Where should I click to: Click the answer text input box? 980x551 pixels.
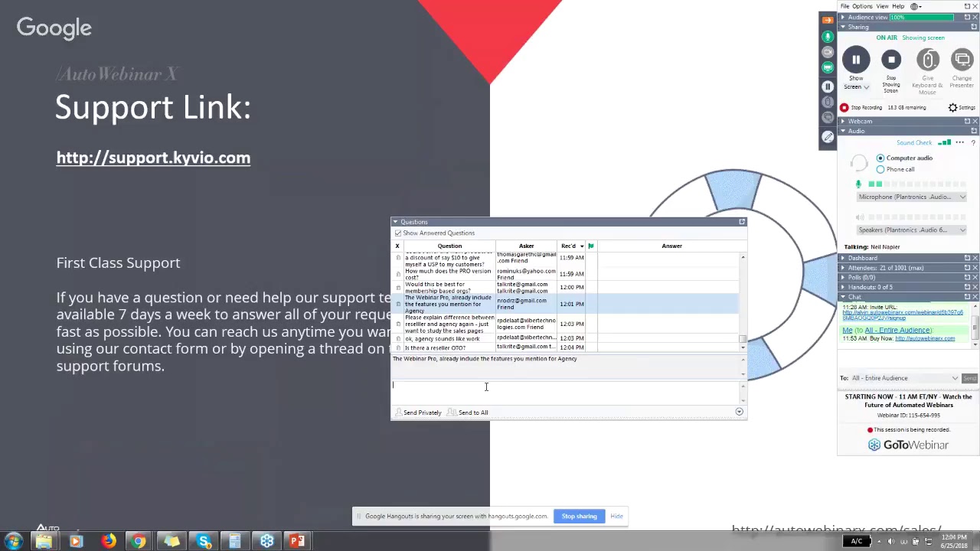point(566,391)
